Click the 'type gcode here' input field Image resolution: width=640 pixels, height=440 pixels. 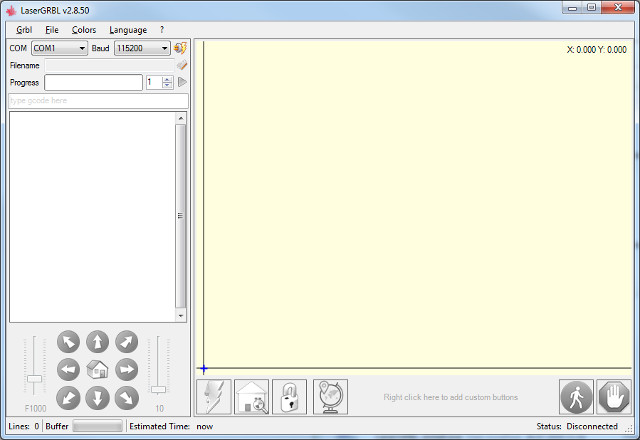click(98, 101)
